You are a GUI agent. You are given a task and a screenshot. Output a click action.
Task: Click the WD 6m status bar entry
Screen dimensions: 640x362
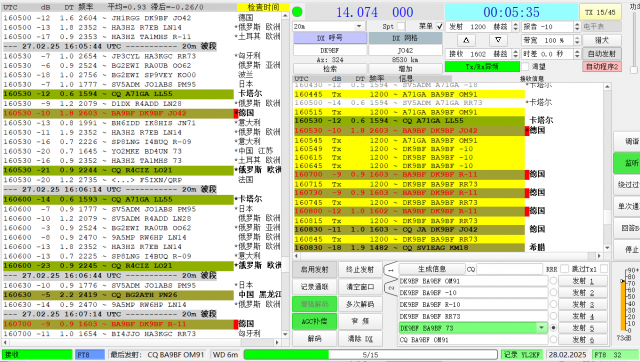226,355
